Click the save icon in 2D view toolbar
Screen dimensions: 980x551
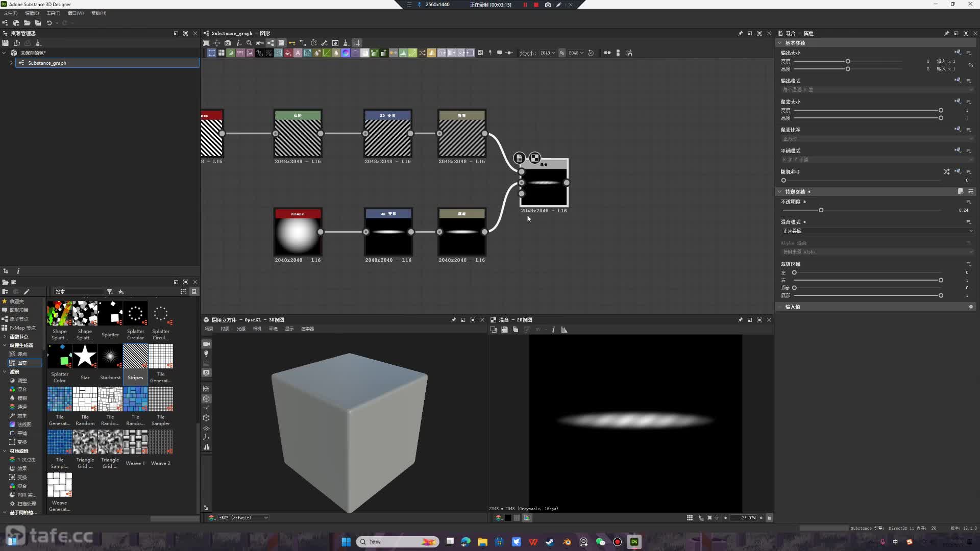coord(504,330)
